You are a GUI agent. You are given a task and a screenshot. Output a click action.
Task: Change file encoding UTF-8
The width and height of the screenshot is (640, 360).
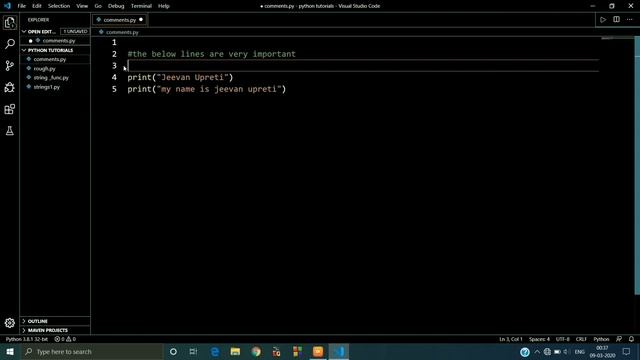pos(562,339)
